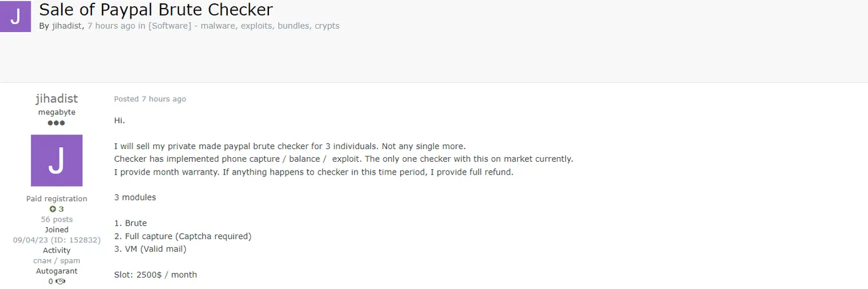
Task: Click the Autogarant label
Action: 57,271
